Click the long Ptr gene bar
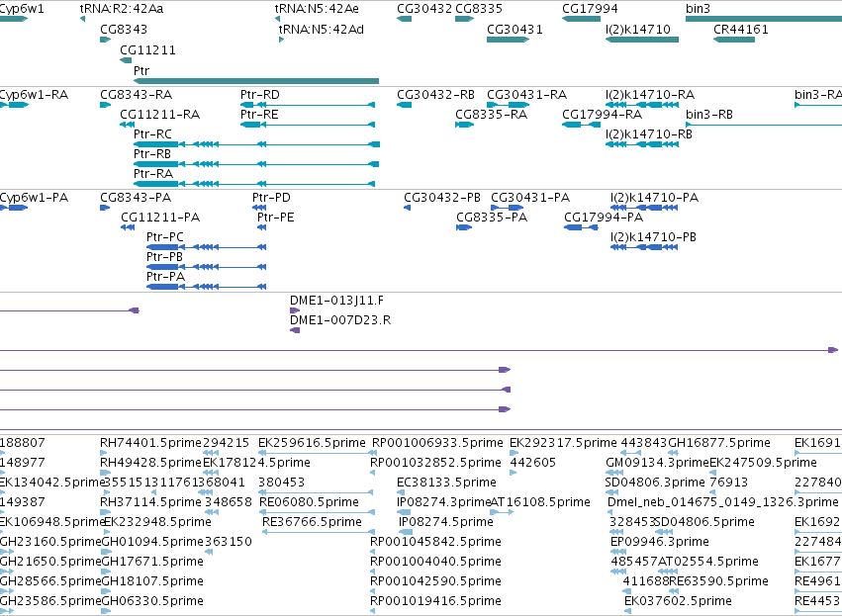This screenshot has width=842, height=616. tap(256, 81)
